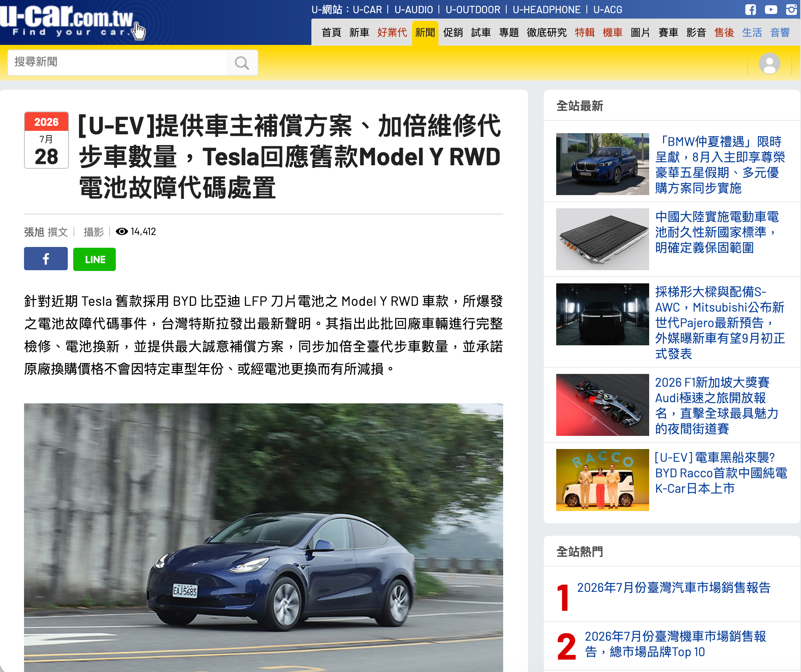
Task: Read BYD Racco K-Car headline link
Action: tap(721, 473)
